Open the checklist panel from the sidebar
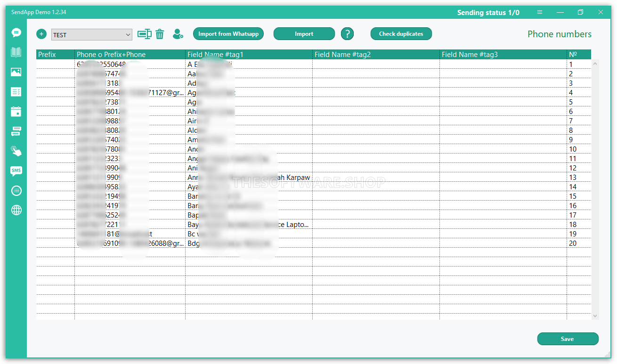This screenshot has height=364, width=617. [x=16, y=92]
